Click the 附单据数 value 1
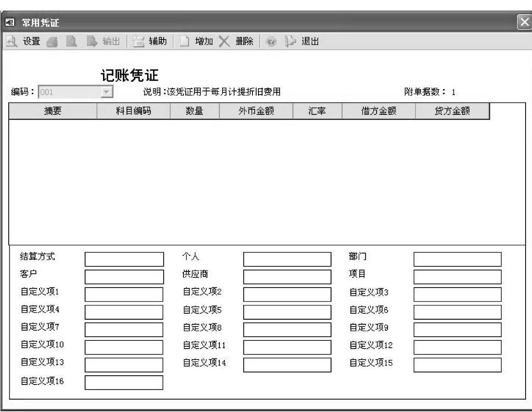 click(x=453, y=92)
